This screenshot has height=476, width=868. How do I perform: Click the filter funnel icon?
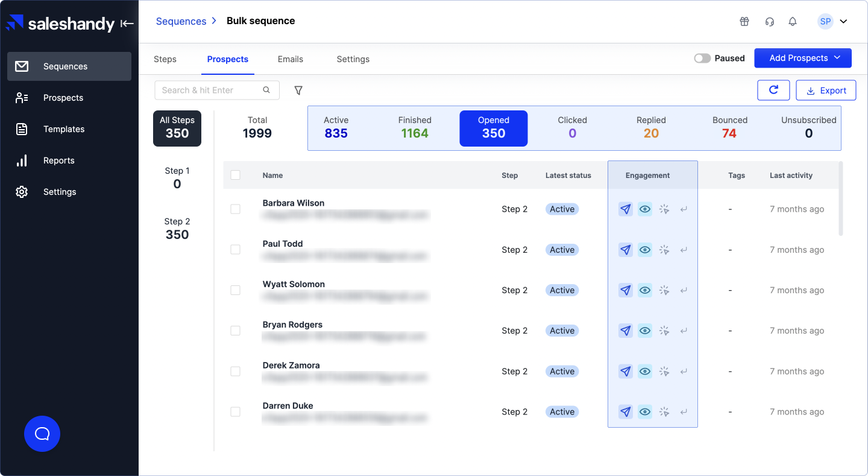tap(298, 90)
